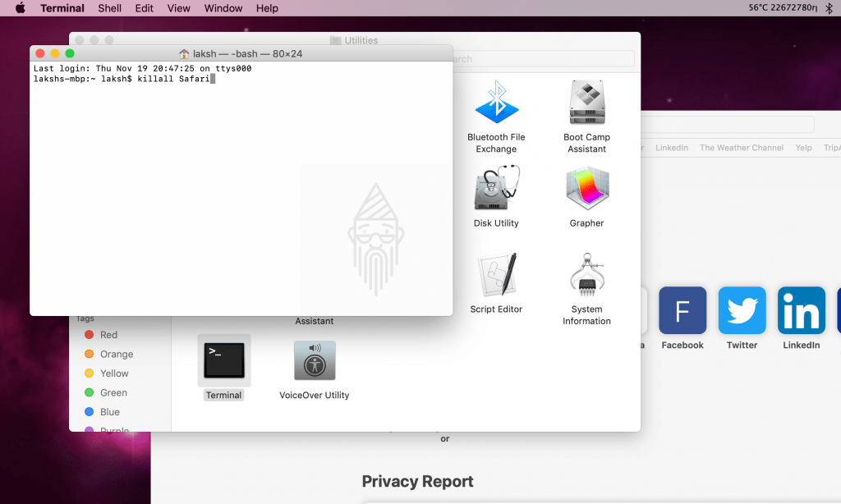
Task: Select the Terminal app icon in Utilities
Action: (224, 360)
